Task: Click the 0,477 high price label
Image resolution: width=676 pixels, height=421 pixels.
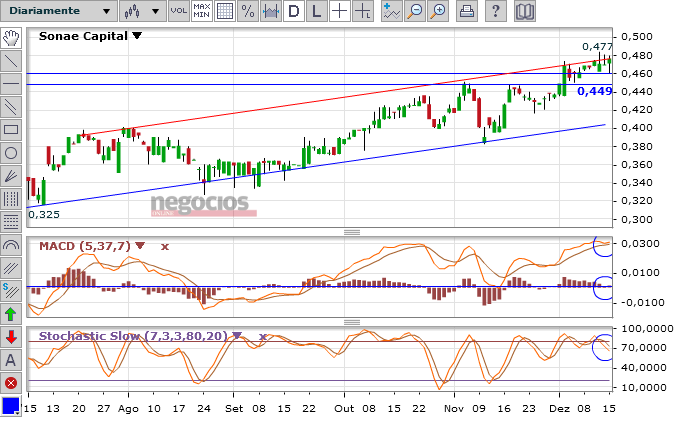Action: [x=597, y=46]
